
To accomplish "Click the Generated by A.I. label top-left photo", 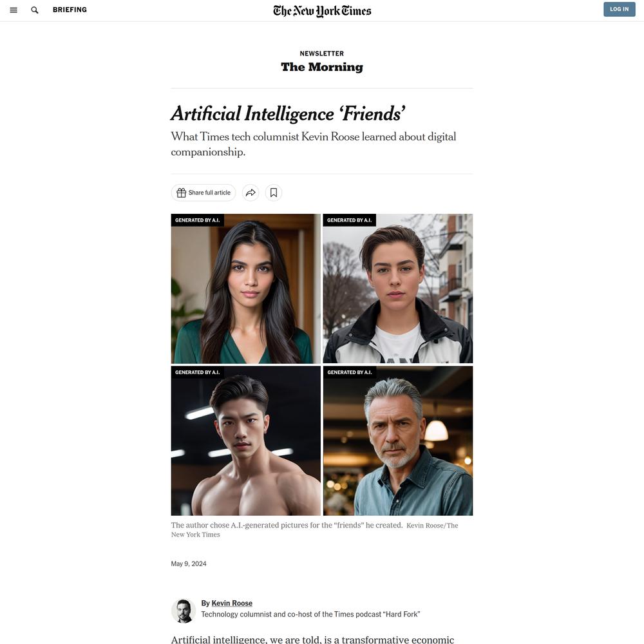I will (198, 220).
